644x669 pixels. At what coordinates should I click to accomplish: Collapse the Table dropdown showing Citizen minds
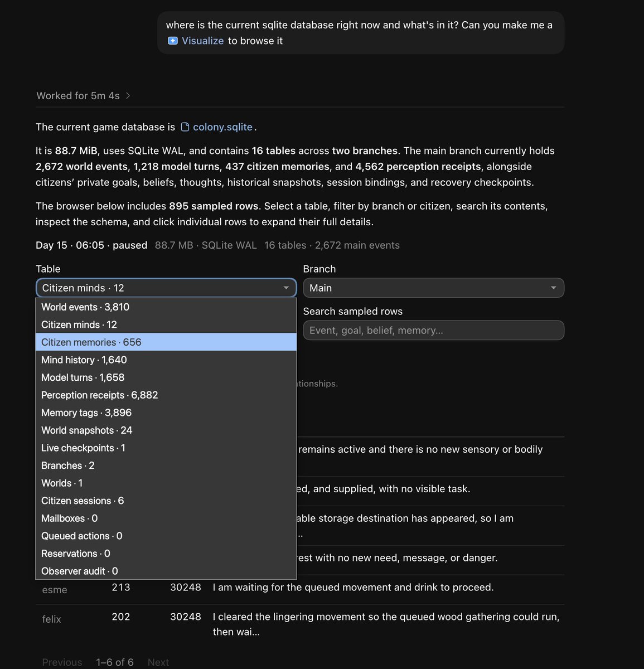[x=166, y=288]
